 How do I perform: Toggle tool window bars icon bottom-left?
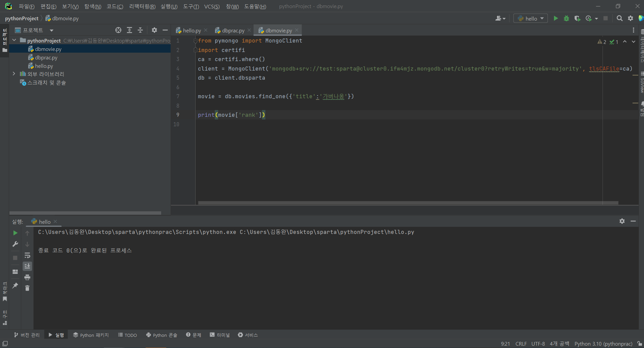(5, 344)
